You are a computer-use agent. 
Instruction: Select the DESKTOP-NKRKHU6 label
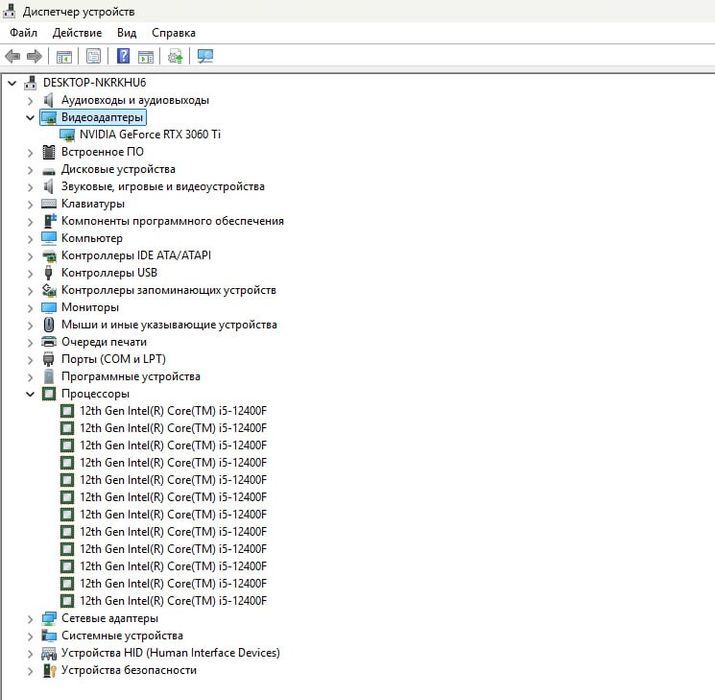coord(94,83)
